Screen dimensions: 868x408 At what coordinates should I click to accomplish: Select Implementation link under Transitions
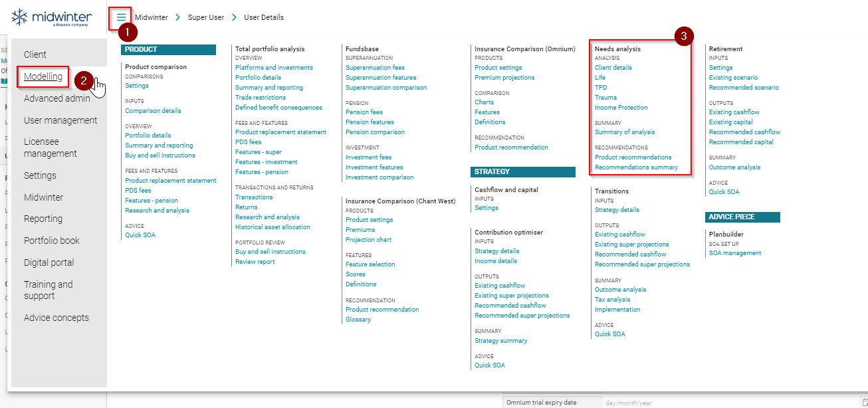[617, 310]
